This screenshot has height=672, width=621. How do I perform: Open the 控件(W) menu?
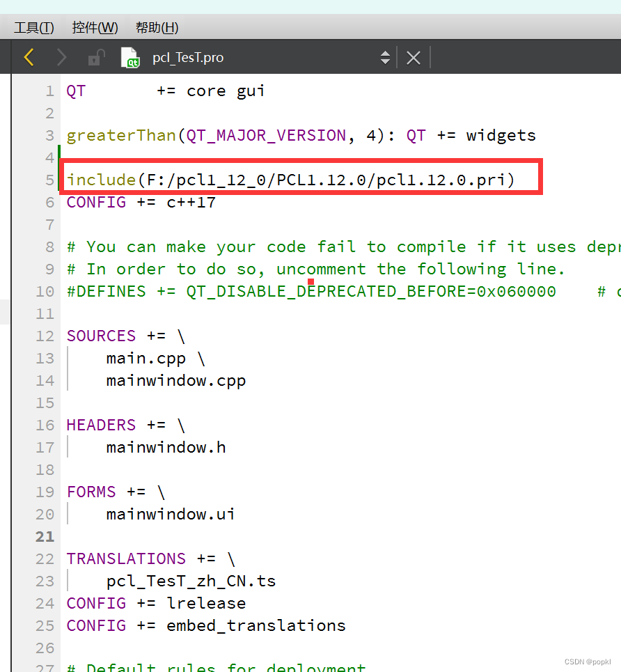[95, 28]
